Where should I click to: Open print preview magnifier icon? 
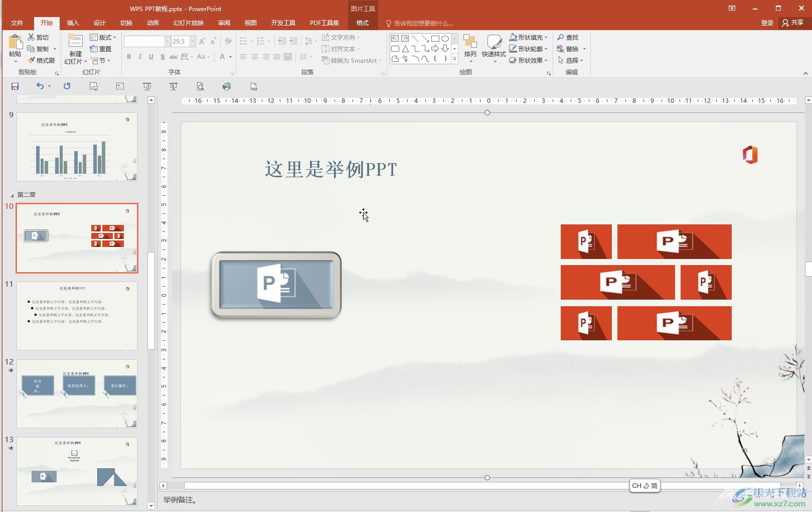(200, 86)
